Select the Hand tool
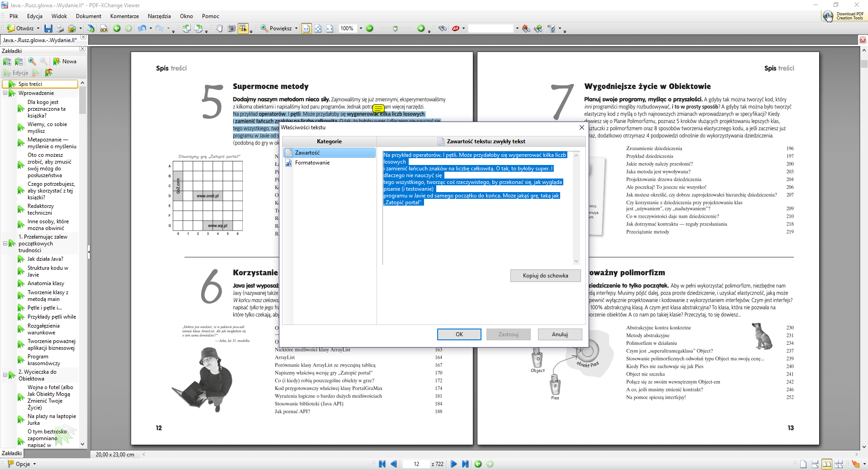 pos(219,28)
